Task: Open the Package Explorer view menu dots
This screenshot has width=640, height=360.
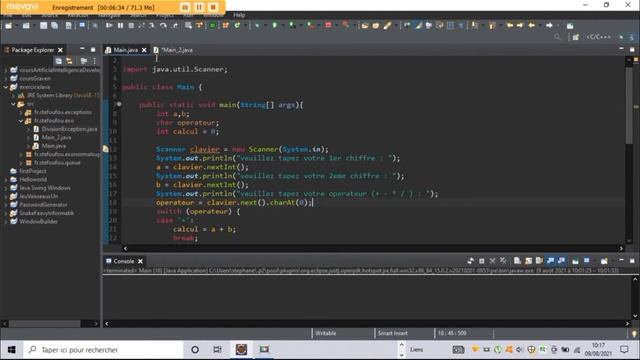Action: tap(94, 61)
